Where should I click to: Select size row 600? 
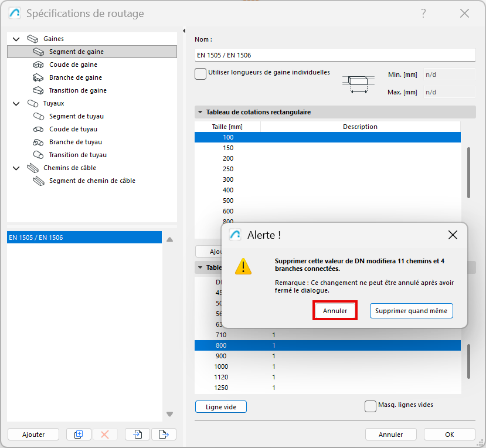(x=328, y=211)
